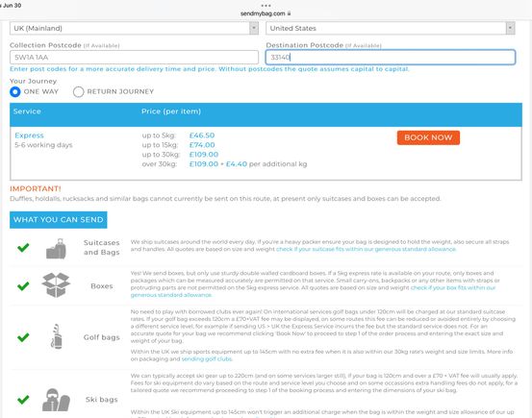Click the suitcases and bags icon
The image size is (532, 418).
point(56,249)
